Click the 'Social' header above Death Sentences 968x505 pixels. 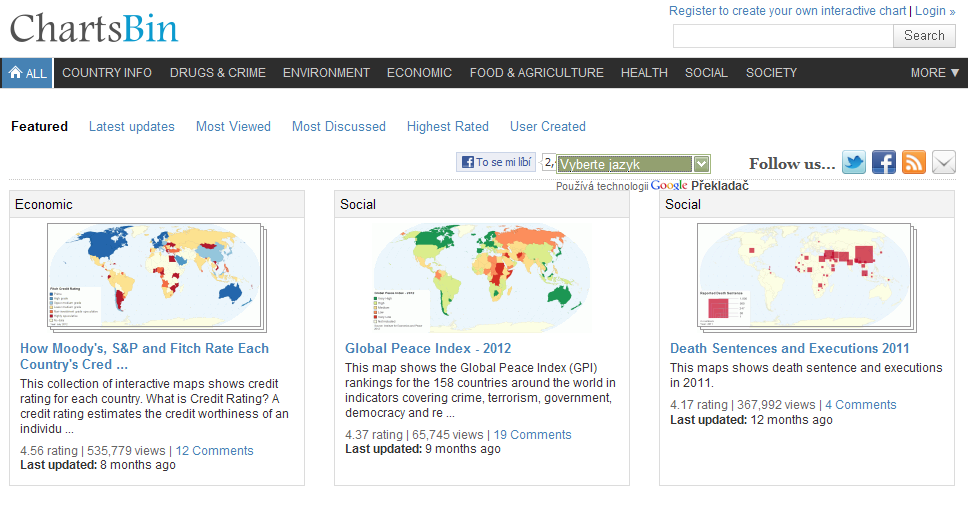806,204
